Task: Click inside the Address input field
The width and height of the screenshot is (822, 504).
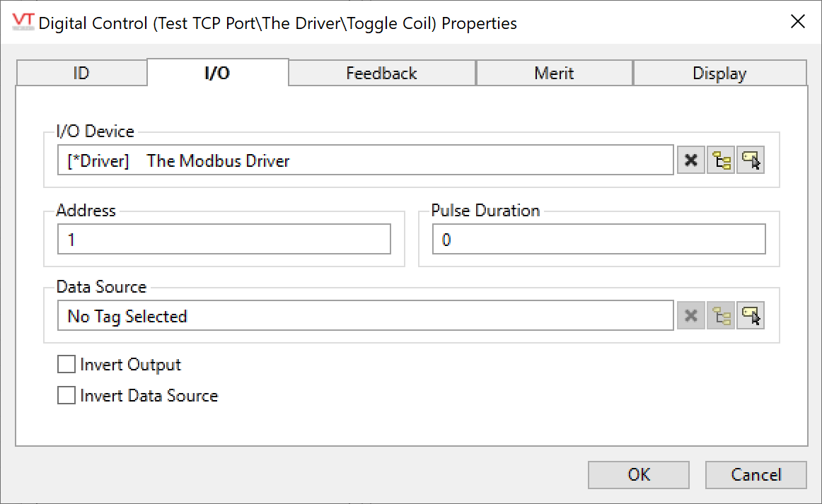Action: [224, 240]
